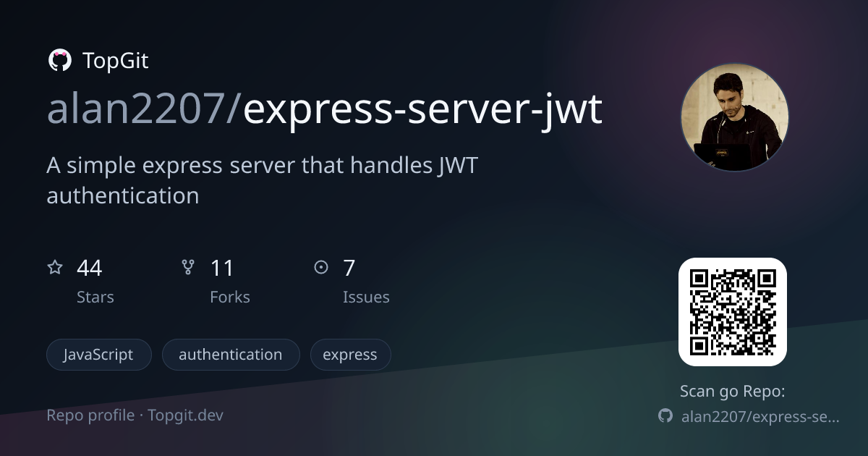
Task: Open the alan2207/ owner name in title
Action: point(145,110)
